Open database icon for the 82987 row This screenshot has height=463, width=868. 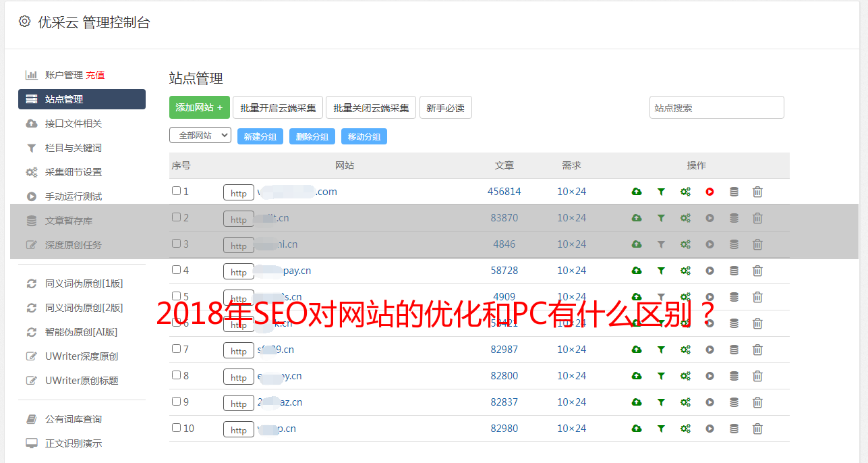coord(734,350)
